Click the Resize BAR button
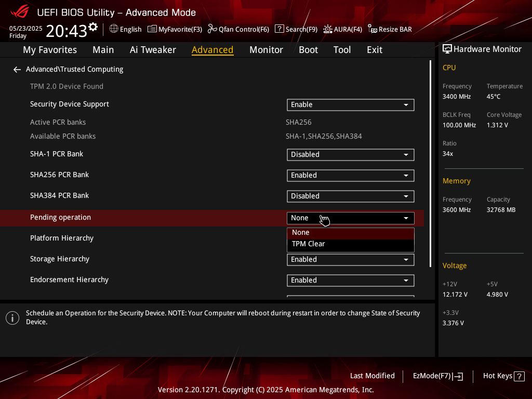 (390, 29)
